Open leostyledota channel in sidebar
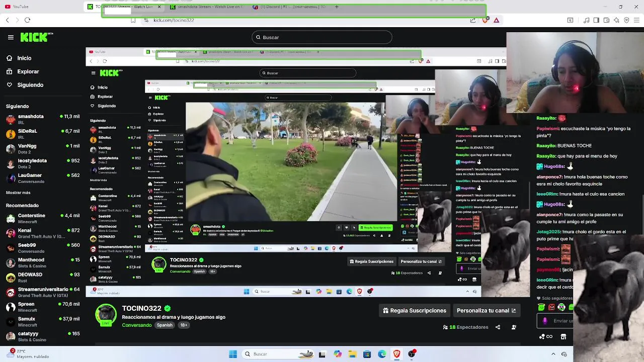644x362 pixels. coord(43,163)
